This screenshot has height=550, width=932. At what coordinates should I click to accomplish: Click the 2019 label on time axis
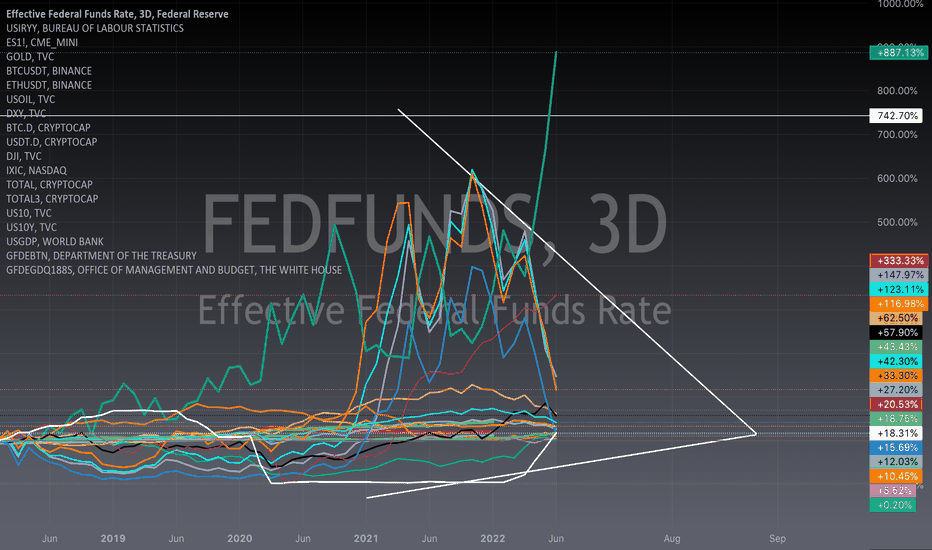point(113,538)
